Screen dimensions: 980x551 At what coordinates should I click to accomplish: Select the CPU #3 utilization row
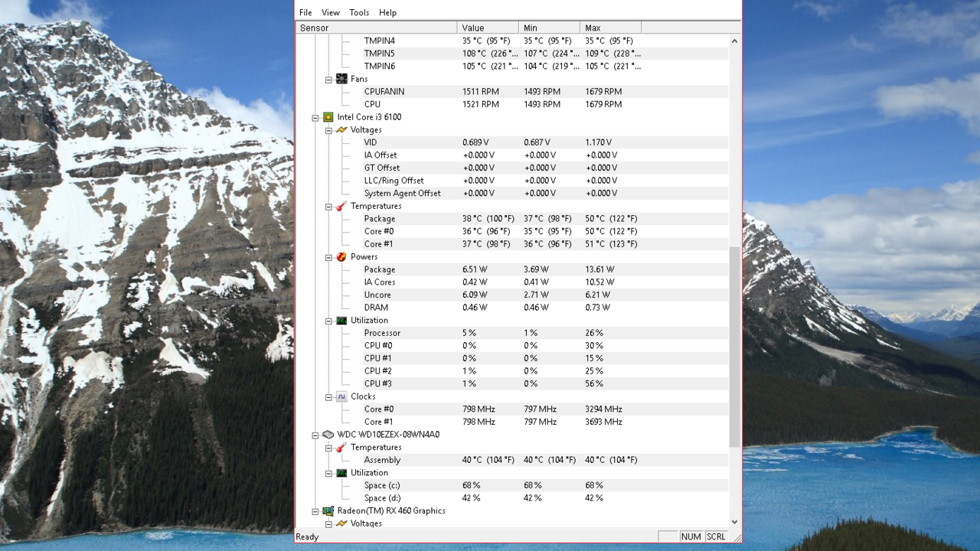coord(512,383)
